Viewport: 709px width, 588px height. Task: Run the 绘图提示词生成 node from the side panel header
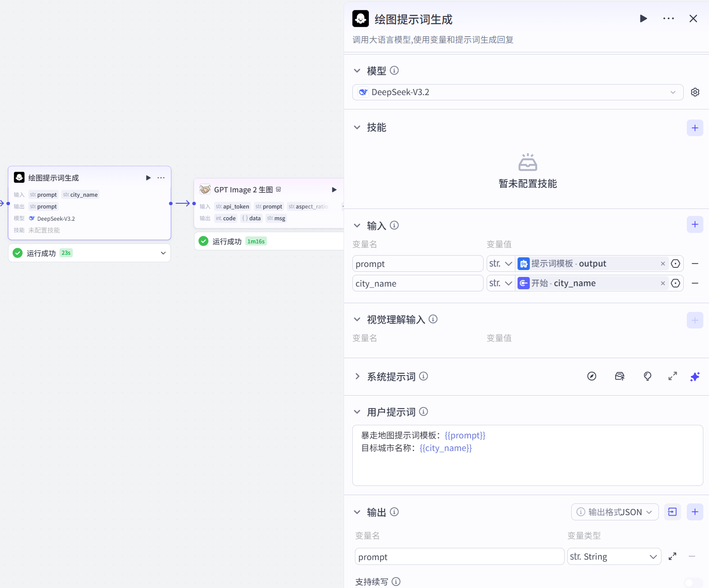(643, 19)
